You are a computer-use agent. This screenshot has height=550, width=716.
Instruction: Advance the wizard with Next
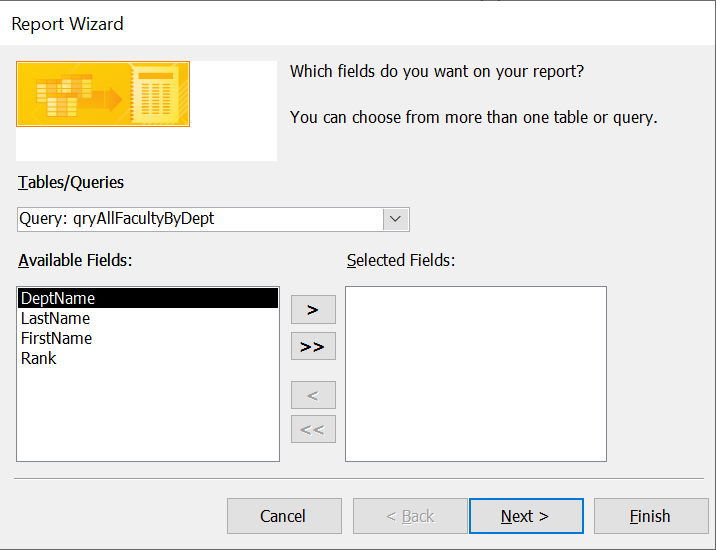526,516
